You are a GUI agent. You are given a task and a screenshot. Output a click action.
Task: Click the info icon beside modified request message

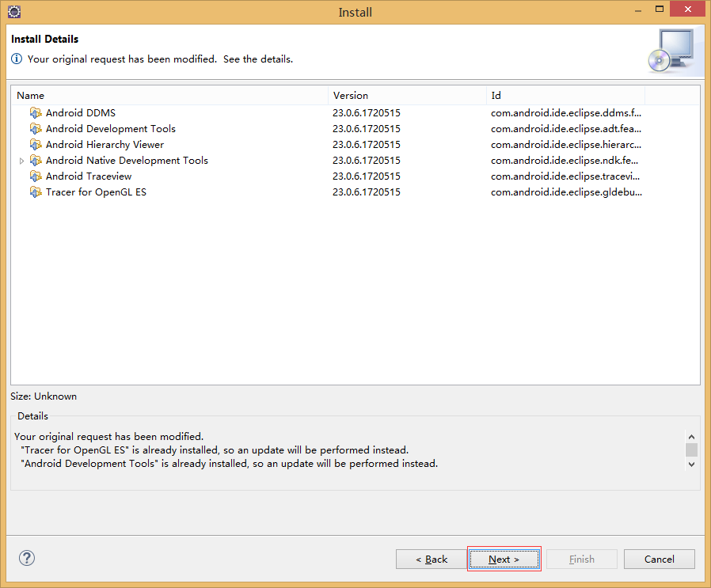(17, 59)
